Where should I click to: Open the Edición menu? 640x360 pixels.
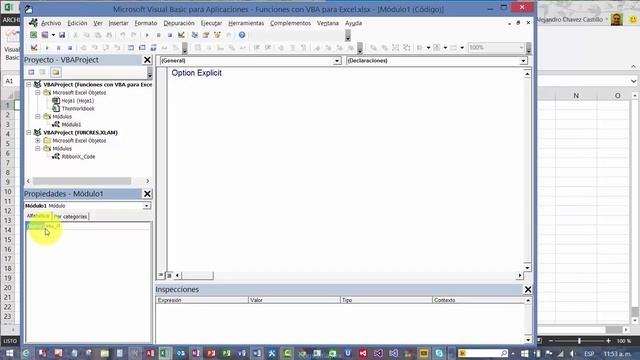click(x=77, y=23)
